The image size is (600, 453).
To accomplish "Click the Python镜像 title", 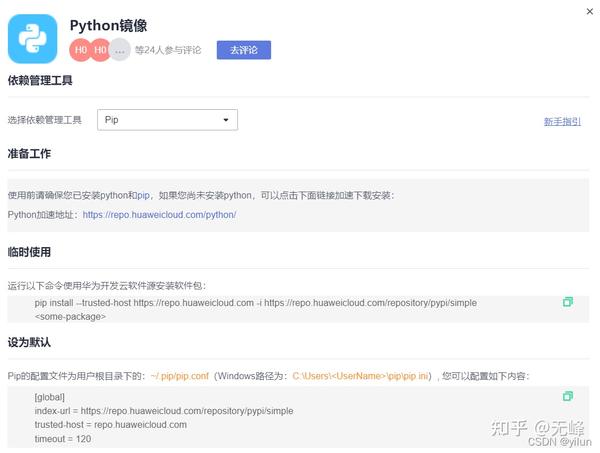I will click(x=108, y=26).
